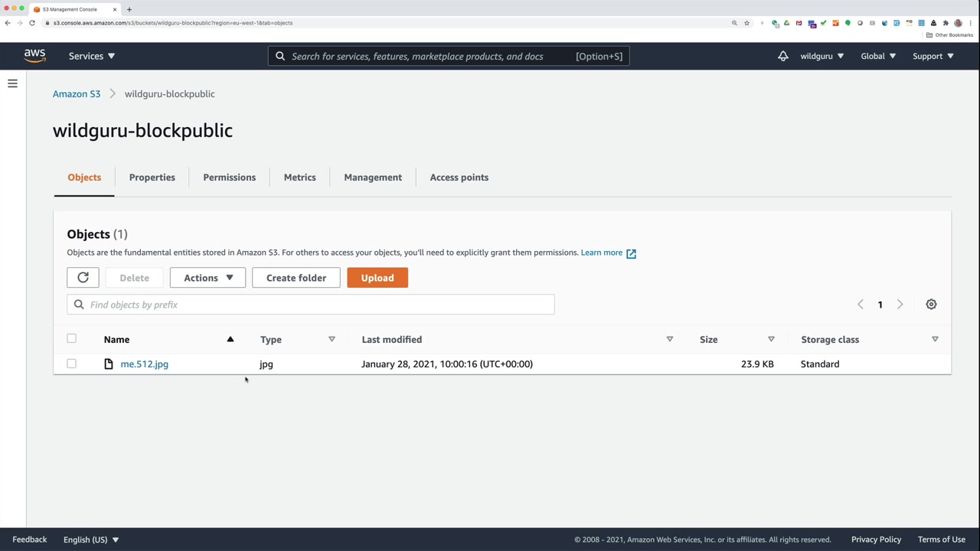
Task: Open the Chrome three-dot menu
Action: point(970,23)
